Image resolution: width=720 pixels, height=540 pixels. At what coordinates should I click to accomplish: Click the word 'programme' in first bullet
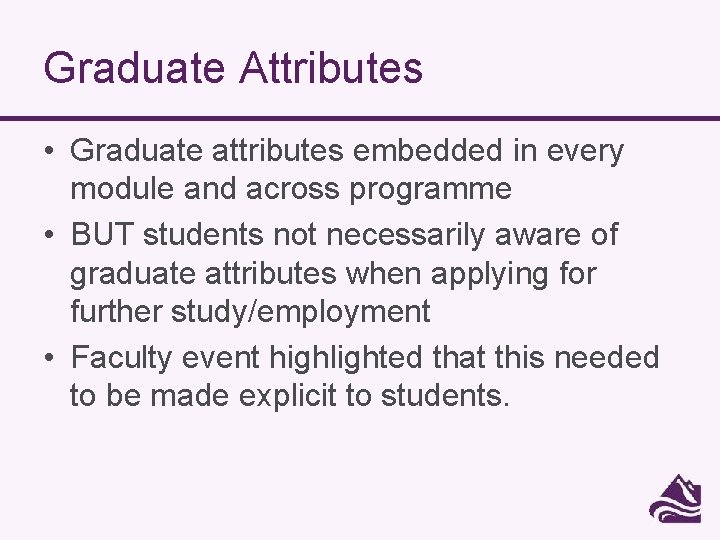[x=430, y=191]
